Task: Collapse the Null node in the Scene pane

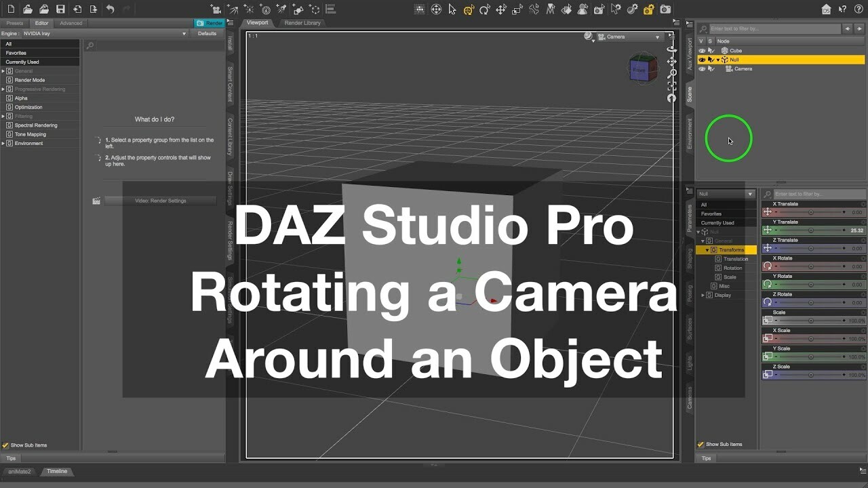Action: 718,59
